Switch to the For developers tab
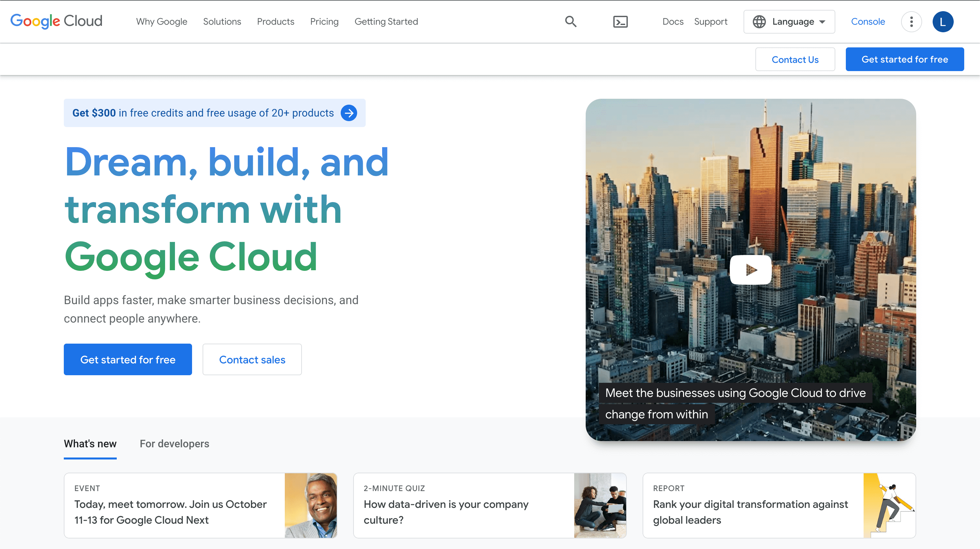 (174, 443)
